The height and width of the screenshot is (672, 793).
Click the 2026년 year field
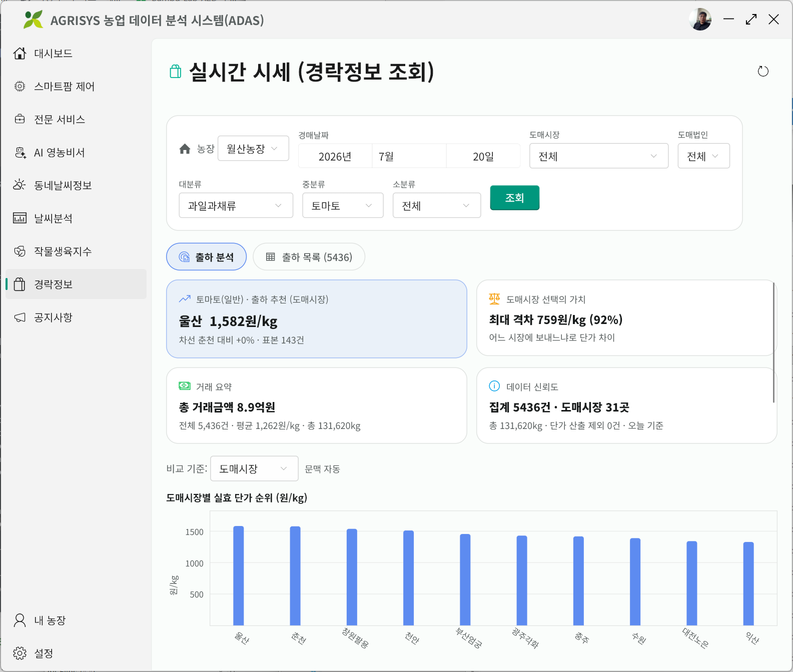(335, 156)
